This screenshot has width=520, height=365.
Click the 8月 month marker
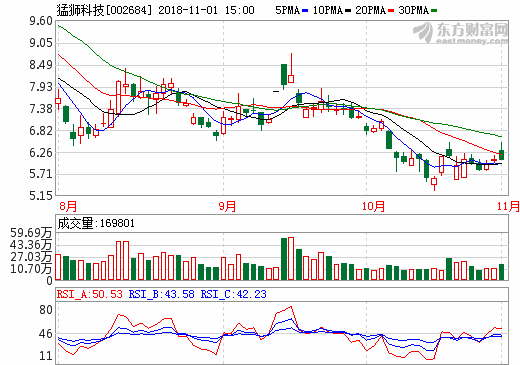[68, 206]
